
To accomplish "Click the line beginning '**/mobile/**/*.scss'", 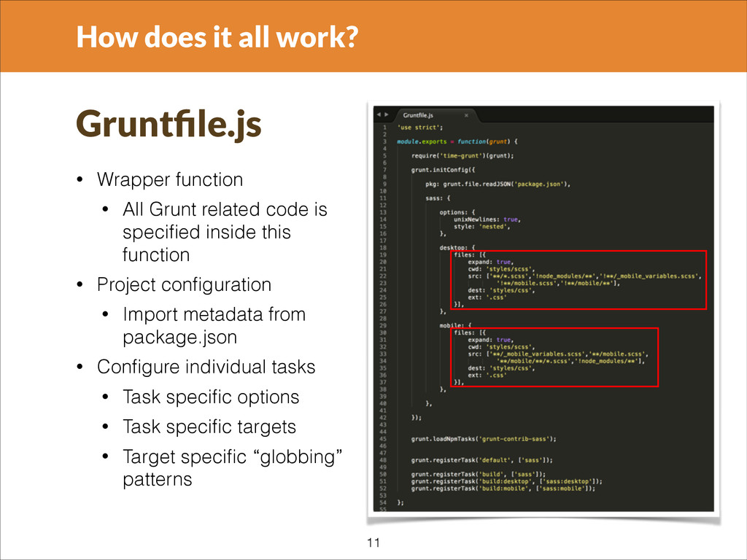I will [x=570, y=361].
